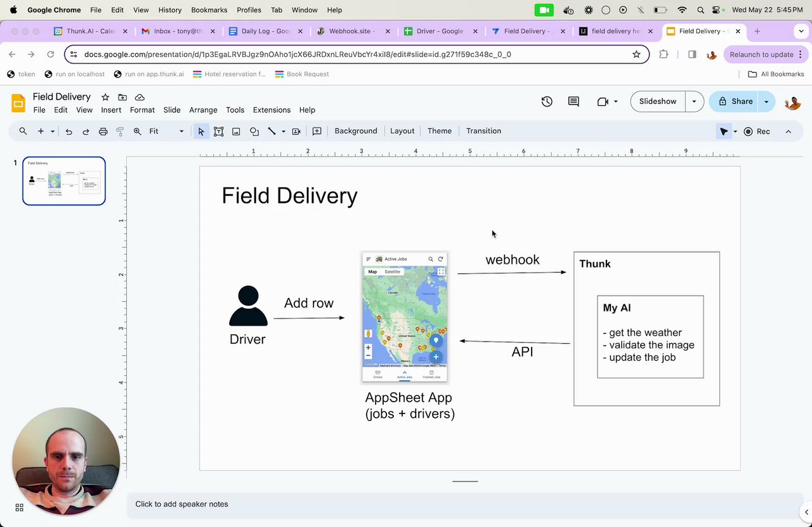Click the Meet camera icon

tap(603, 101)
